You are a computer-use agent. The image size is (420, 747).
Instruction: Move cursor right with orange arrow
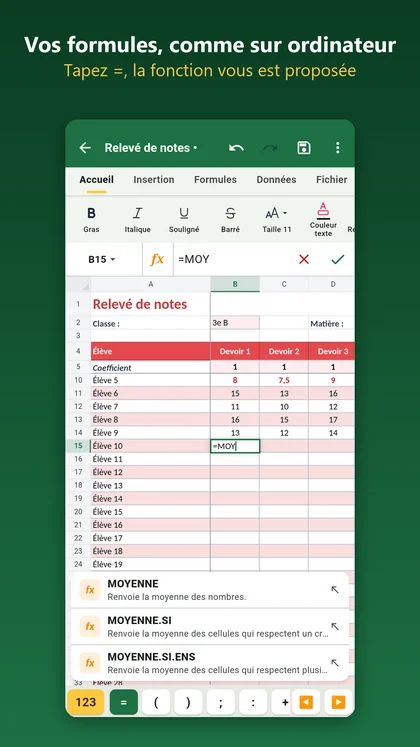pyautogui.click(x=338, y=702)
